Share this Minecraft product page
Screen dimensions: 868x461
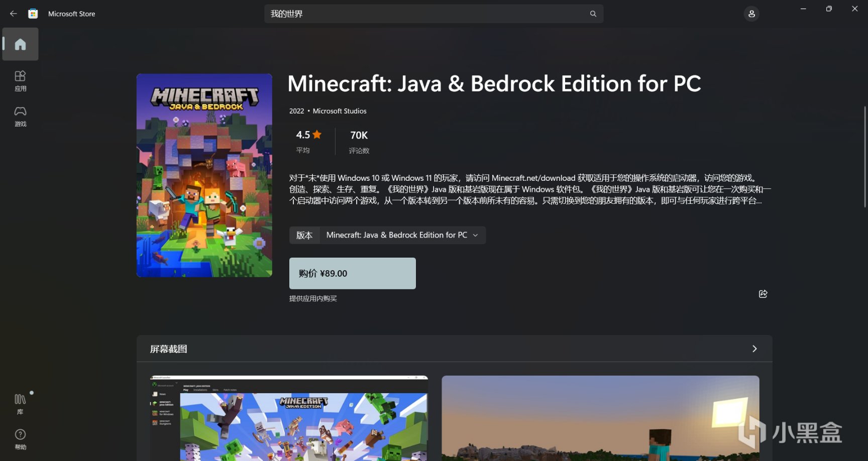tap(763, 294)
